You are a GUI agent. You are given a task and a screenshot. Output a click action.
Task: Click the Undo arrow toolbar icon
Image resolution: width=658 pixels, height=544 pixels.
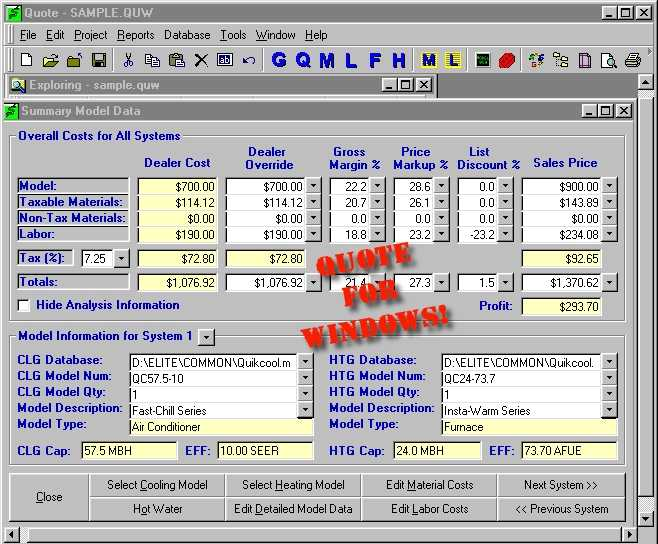[248, 60]
